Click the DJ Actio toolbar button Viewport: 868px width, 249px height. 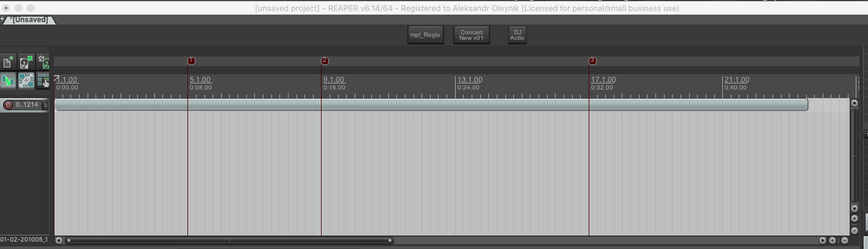(517, 35)
